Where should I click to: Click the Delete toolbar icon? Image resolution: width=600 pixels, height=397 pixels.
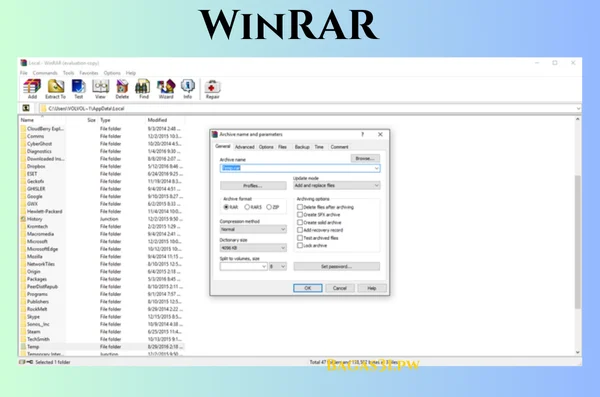(122, 87)
